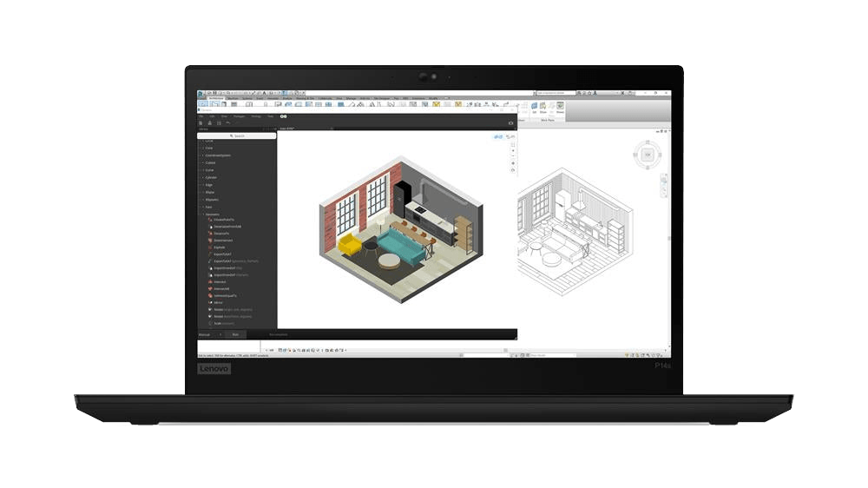Expand the Cone library category
This screenshot has height=488, width=868.
click(209, 148)
